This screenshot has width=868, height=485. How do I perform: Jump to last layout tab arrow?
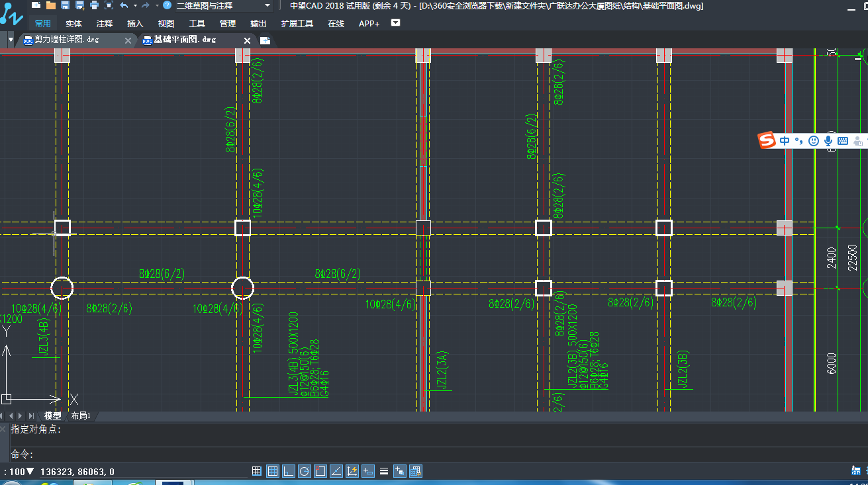click(x=32, y=416)
